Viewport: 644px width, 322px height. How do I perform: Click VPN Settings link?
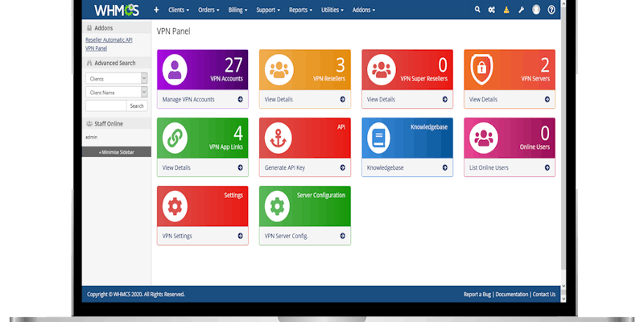pos(177,236)
